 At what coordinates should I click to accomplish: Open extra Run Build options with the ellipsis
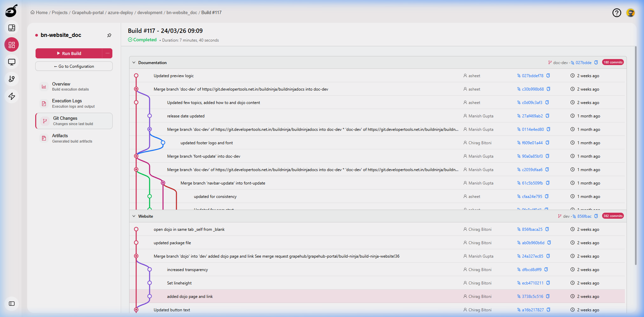tap(108, 53)
